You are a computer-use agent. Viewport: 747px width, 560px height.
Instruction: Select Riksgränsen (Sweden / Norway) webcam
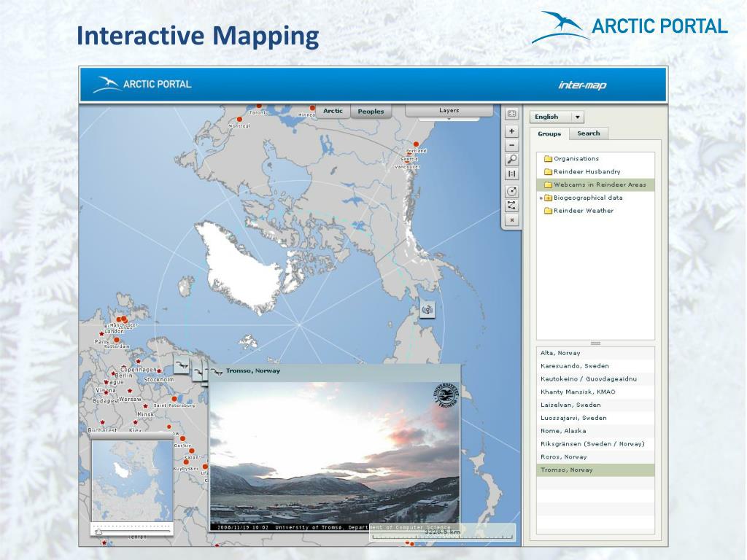595,444
